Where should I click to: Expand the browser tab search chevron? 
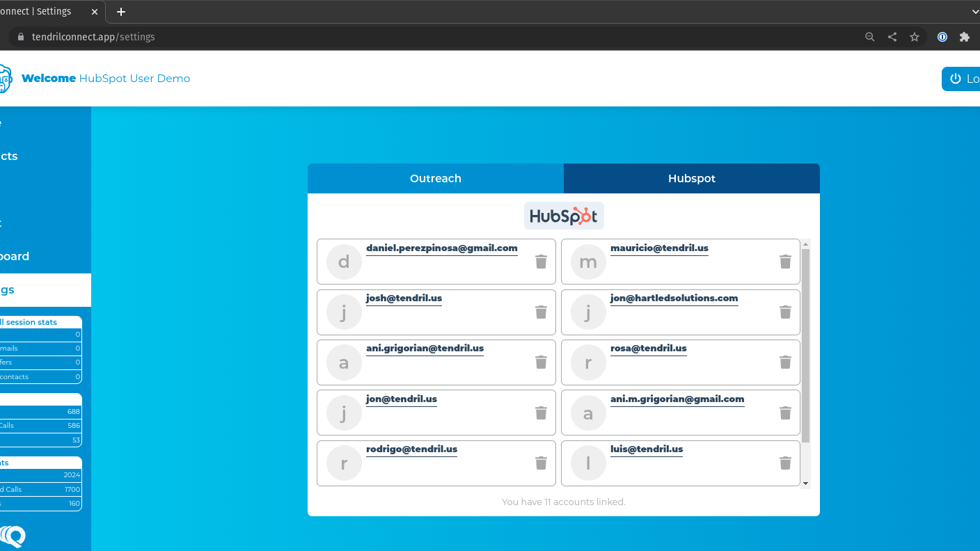point(974,12)
